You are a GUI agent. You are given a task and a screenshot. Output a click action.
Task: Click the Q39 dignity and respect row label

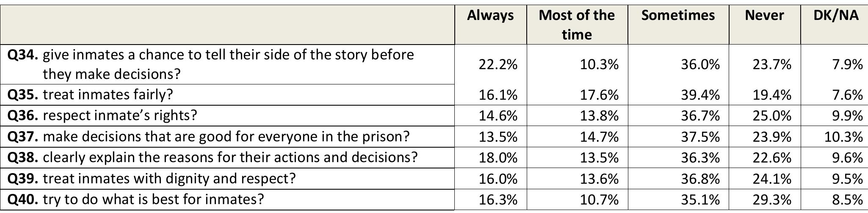(x=169, y=178)
